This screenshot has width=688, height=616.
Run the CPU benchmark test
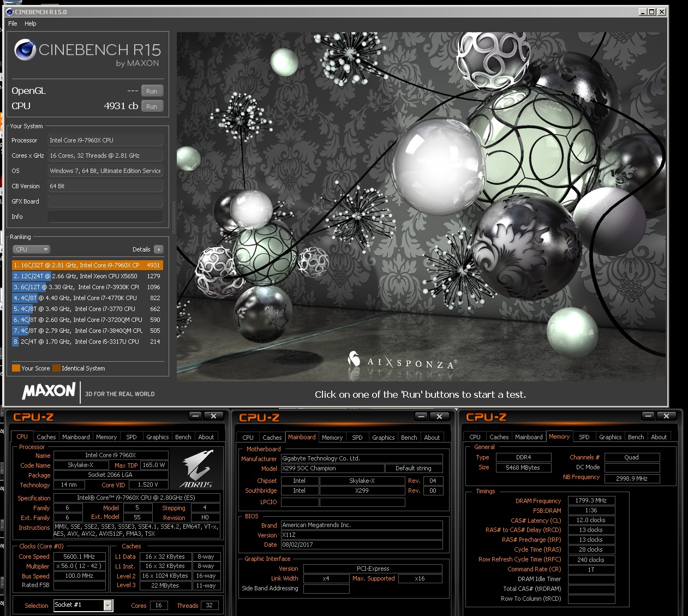point(152,106)
